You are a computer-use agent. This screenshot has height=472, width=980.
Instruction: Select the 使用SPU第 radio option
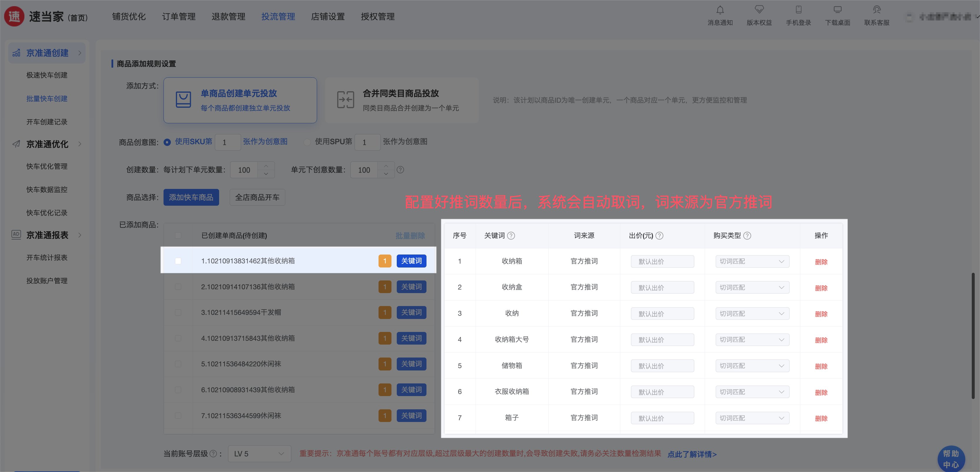(x=307, y=142)
